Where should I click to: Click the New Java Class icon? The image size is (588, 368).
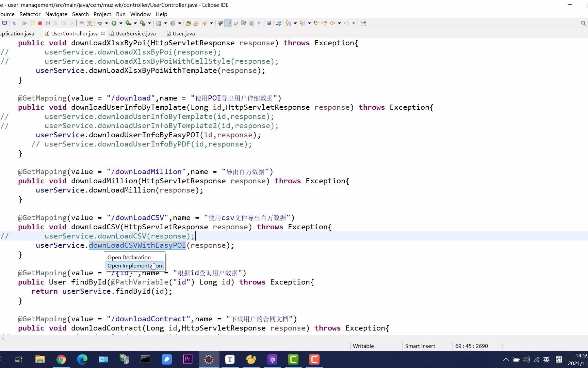coord(173,23)
